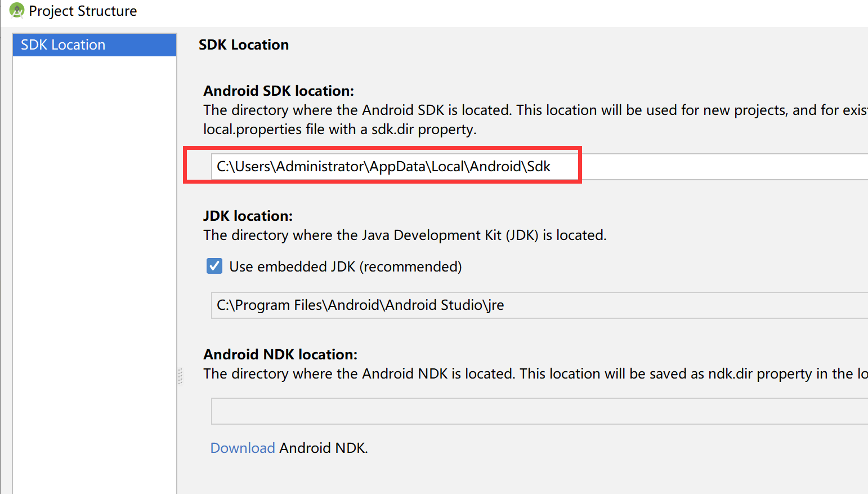
Task: Select SDK Location in the left sidebar
Action: (x=95, y=44)
